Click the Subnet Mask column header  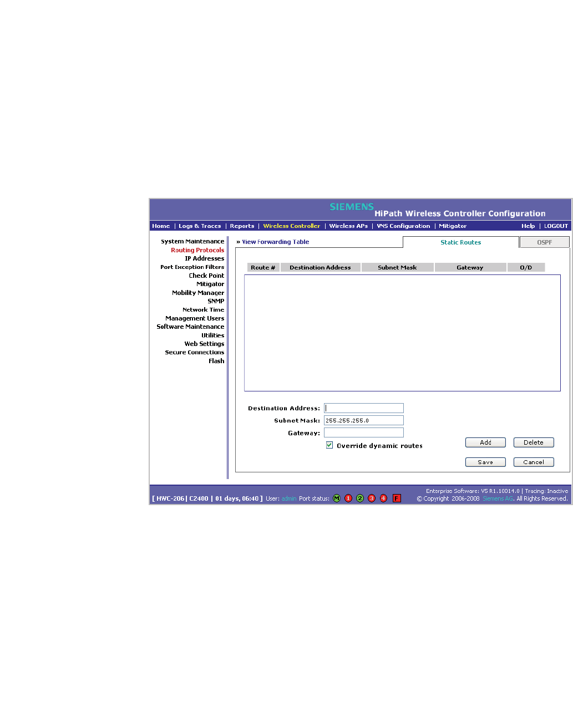click(397, 267)
